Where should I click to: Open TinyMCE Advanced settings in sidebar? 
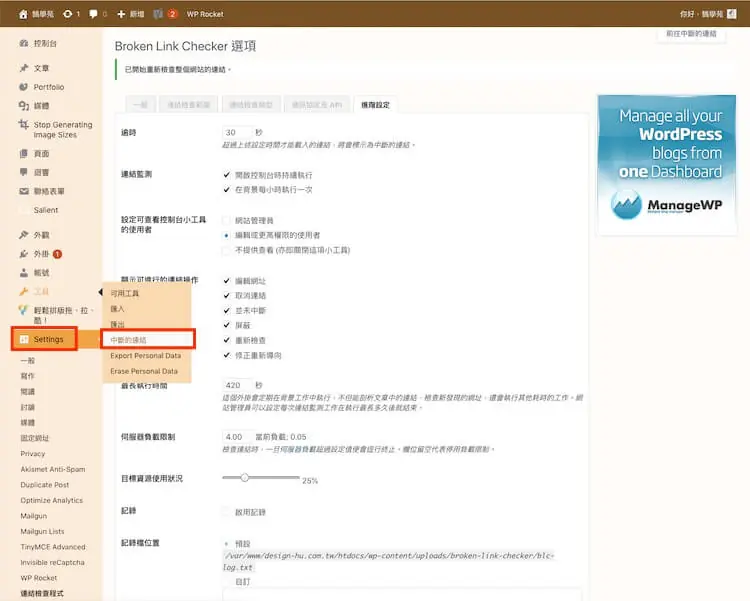click(53, 547)
